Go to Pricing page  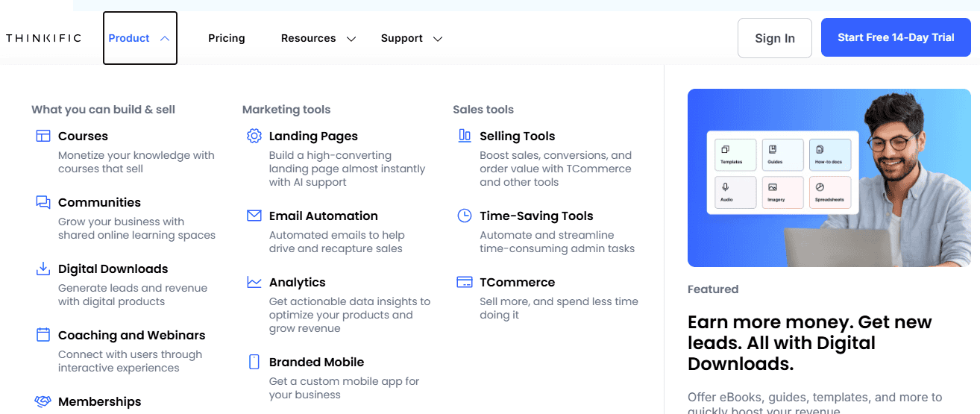(227, 38)
